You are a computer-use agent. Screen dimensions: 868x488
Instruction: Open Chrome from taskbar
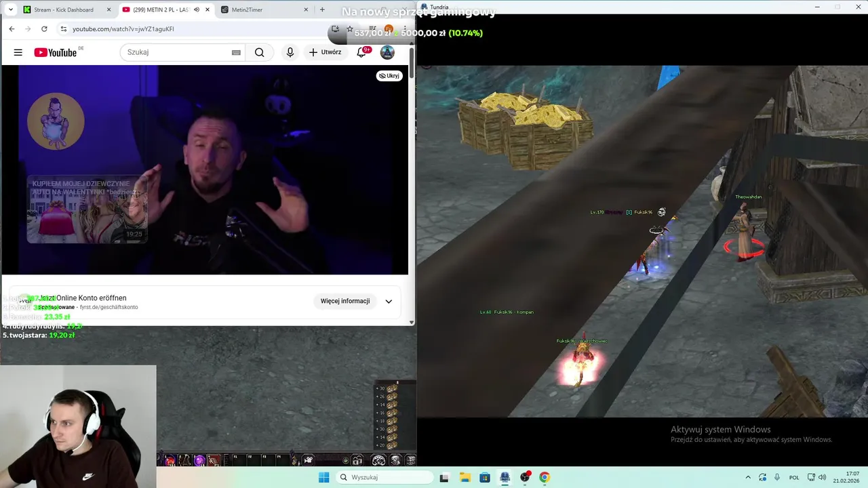coord(544,477)
